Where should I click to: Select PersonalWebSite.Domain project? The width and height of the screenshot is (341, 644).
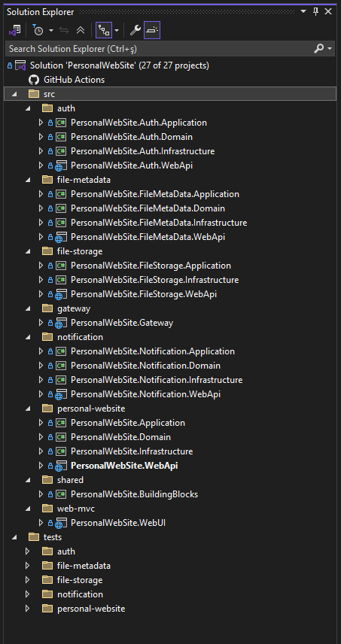120,437
